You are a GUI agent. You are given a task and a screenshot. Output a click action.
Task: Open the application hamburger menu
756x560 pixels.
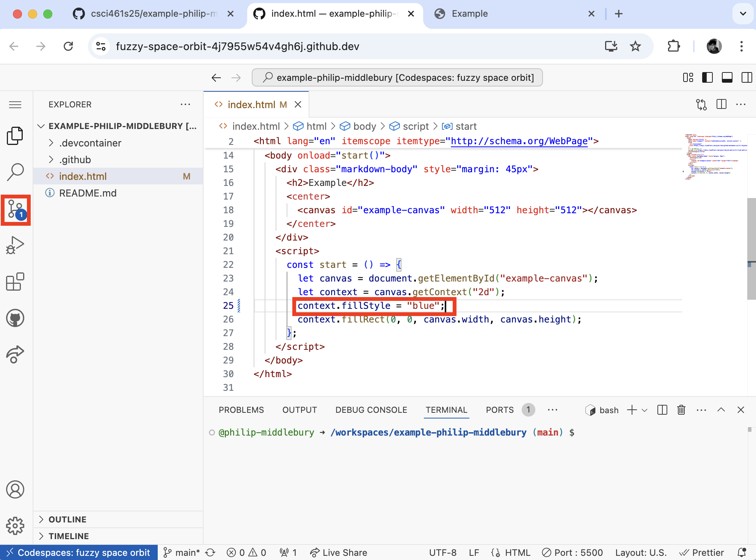[x=15, y=105]
